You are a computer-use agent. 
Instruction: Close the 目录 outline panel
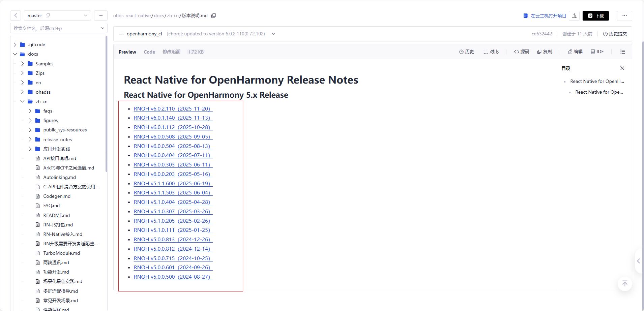622,68
